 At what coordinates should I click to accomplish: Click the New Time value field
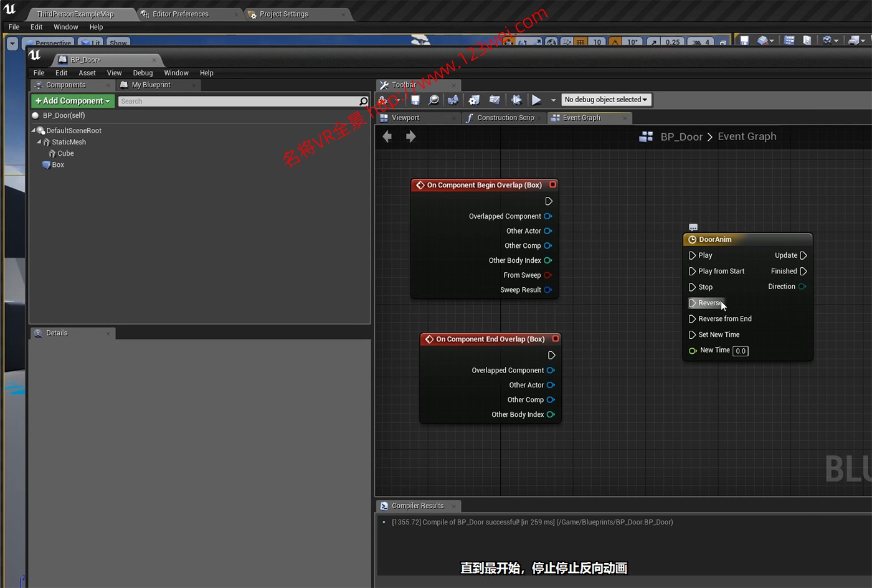pos(741,351)
